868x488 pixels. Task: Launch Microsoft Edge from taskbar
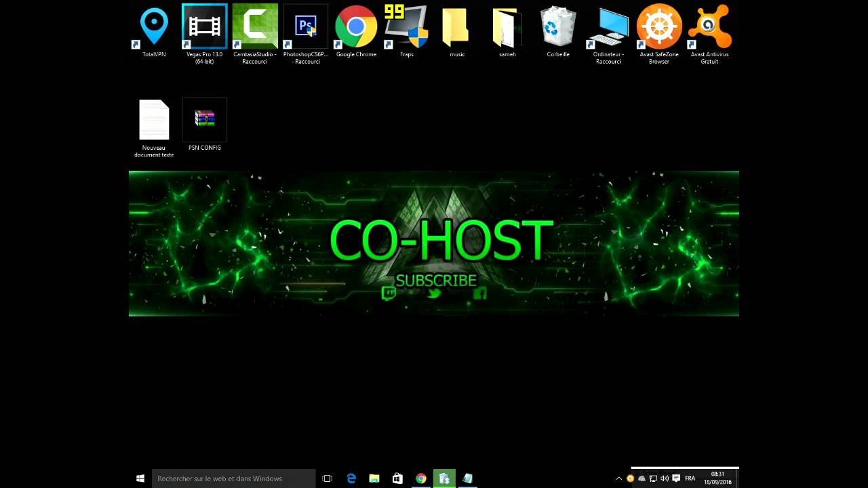pos(351,479)
